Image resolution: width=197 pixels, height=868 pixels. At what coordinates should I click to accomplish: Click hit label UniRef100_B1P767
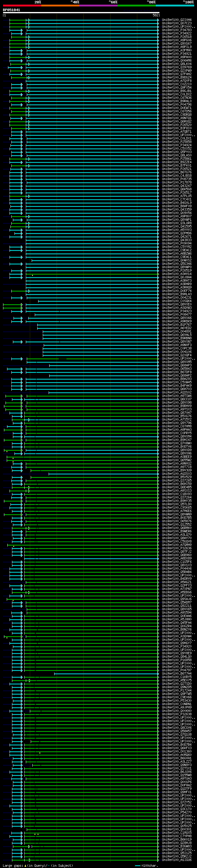[x=177, y=325]
